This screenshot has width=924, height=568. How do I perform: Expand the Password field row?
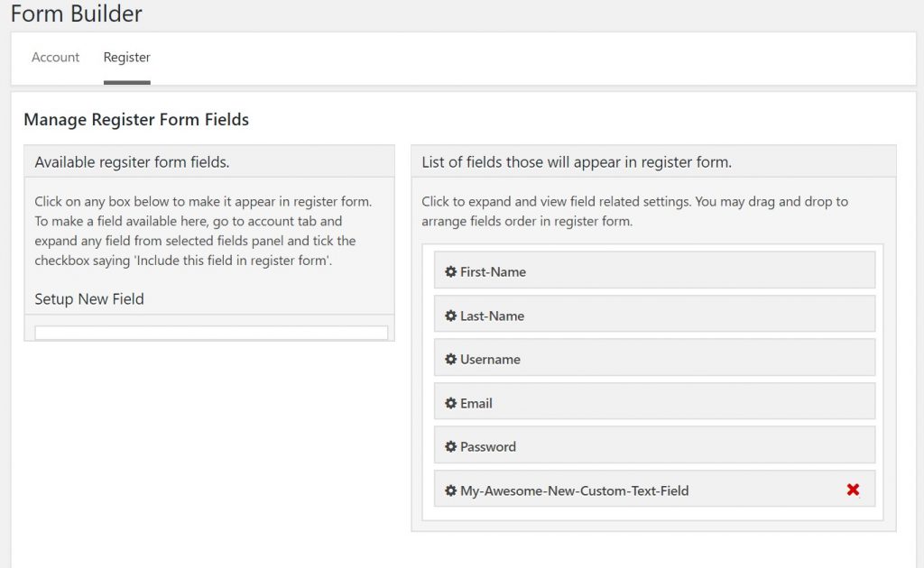655,445
